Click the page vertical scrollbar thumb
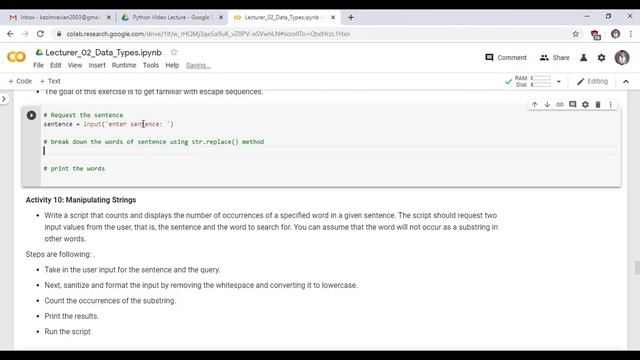 coord(636,268)
